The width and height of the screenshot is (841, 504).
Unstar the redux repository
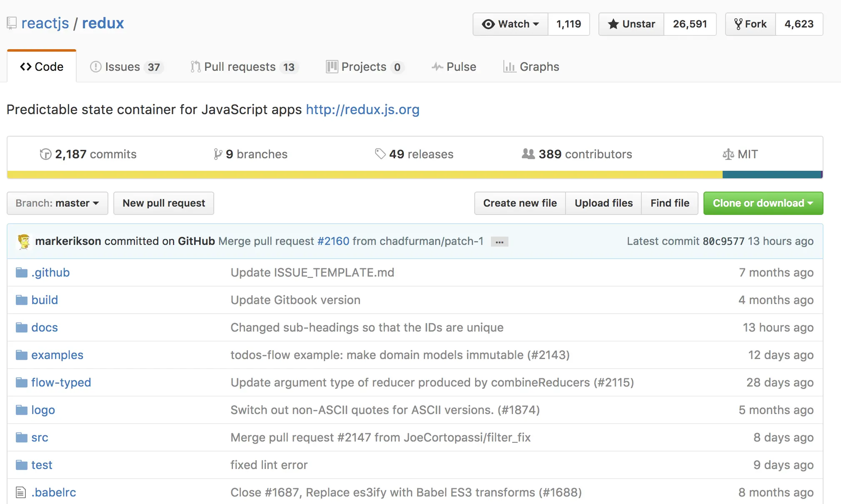click(631, 24)
